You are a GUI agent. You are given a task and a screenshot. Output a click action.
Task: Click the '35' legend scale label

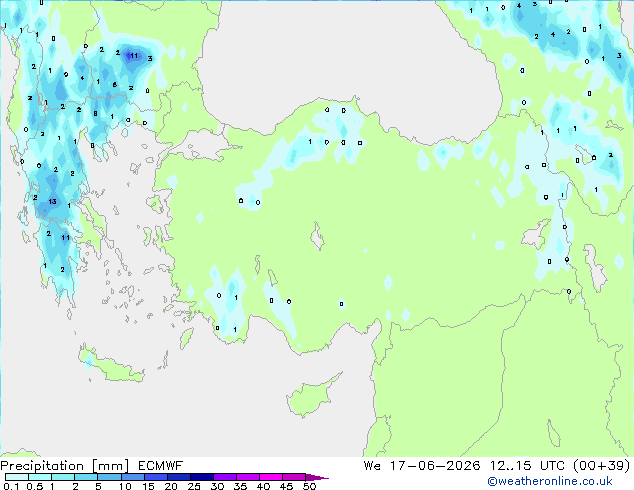(240, 486)
